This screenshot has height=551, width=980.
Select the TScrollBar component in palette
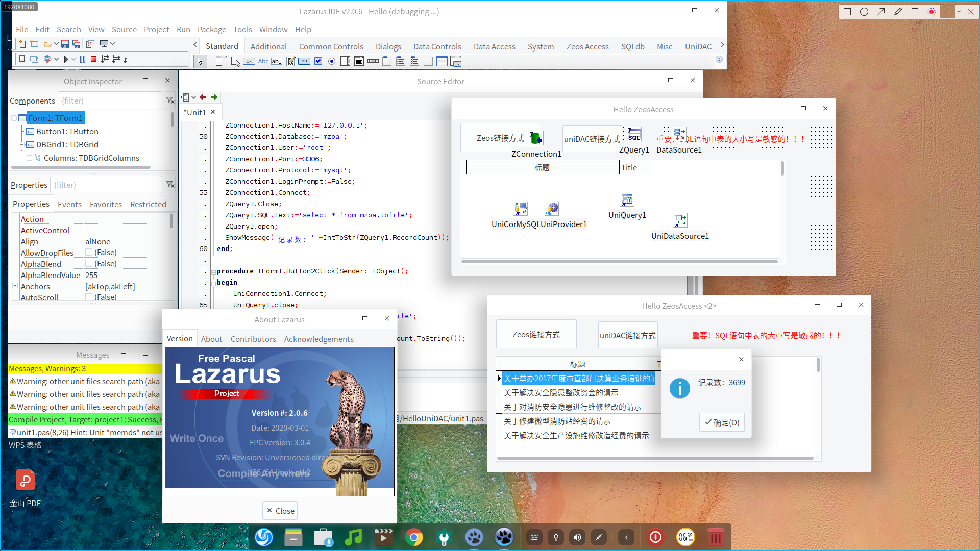point(373,61)
